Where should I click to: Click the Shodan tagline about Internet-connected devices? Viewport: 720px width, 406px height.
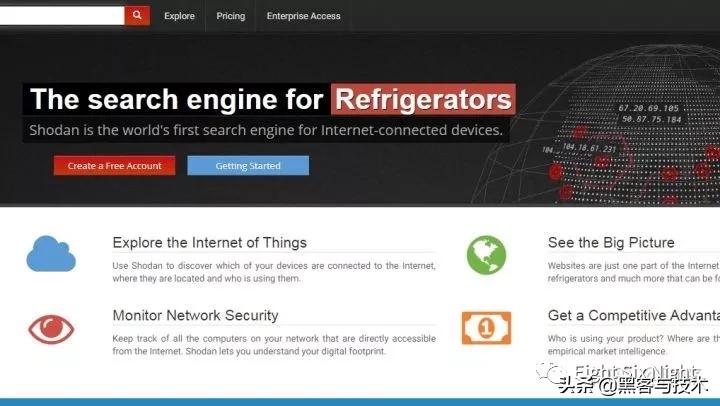point(266,130)
